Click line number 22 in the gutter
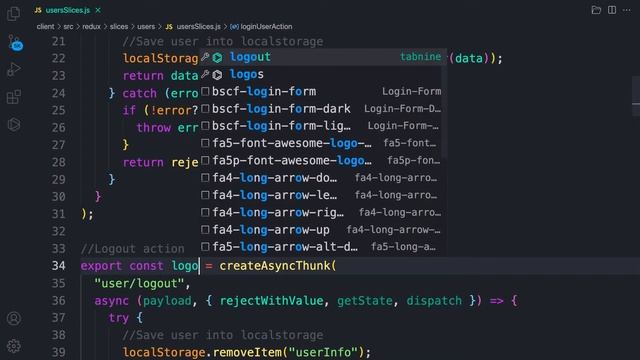The image size is (640, 360). click(59, 58)
